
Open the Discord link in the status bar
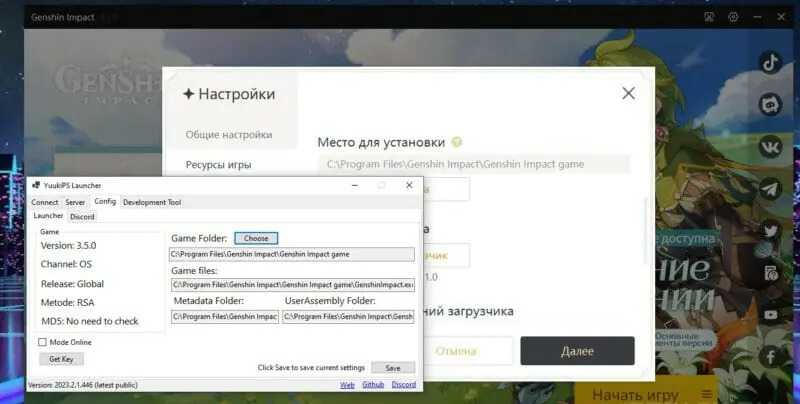(x=404, y=385)
